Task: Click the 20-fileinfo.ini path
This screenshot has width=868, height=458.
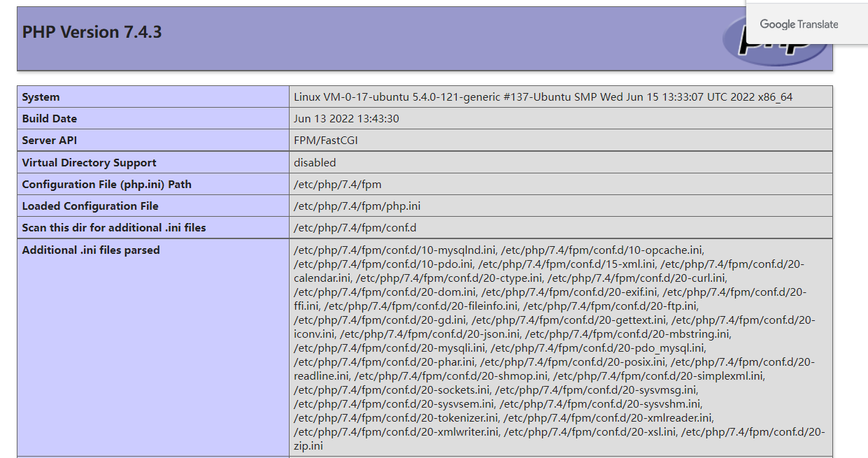Action: 420,306
